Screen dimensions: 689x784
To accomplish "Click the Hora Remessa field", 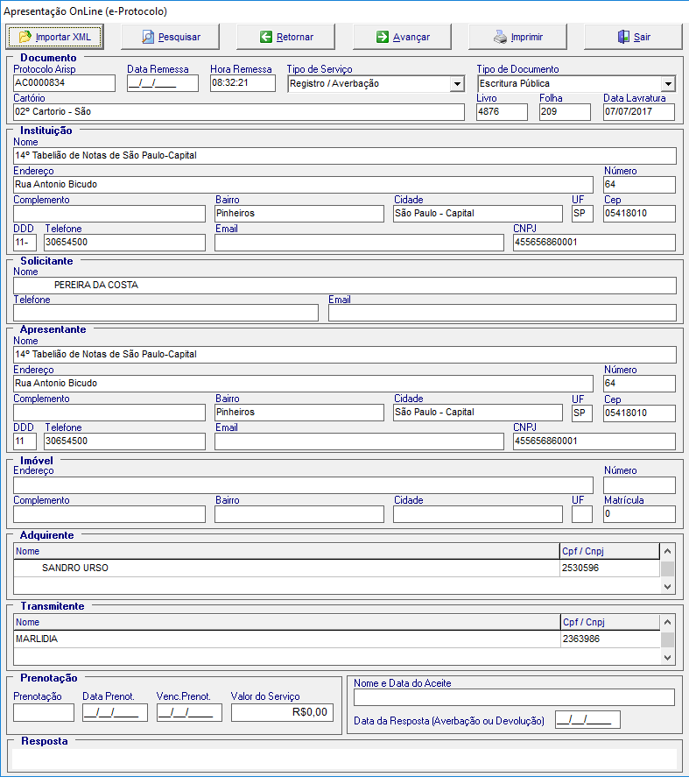I will tap(243, 83).
